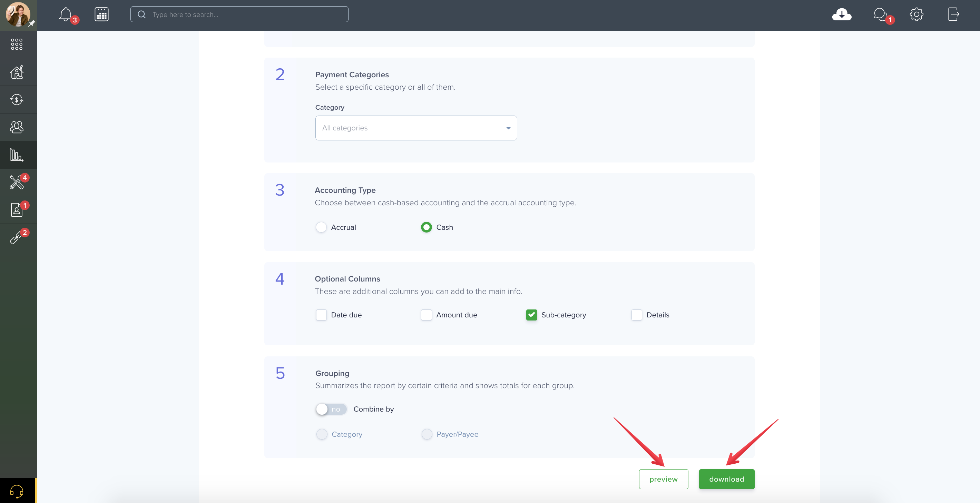Open accounting dollar icon in sidebar
Viewport: 980px width, 503px height.
17,100
